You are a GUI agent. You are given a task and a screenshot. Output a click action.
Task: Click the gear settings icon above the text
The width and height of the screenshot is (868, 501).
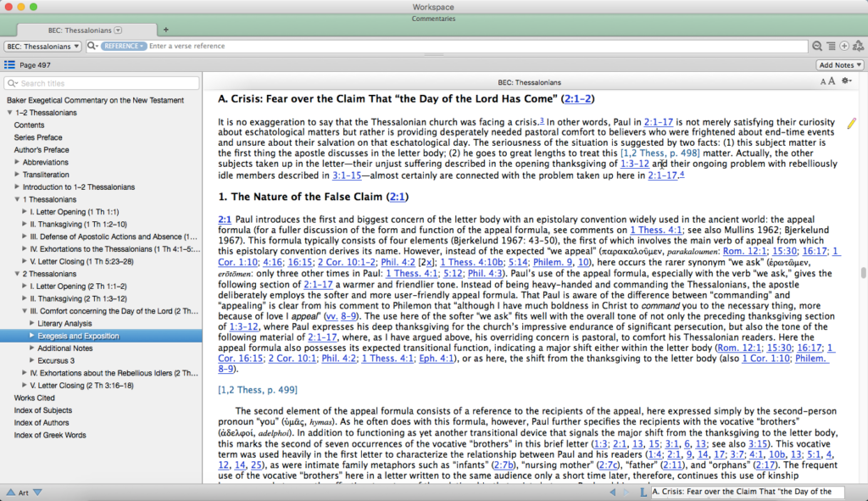(845, 81)
